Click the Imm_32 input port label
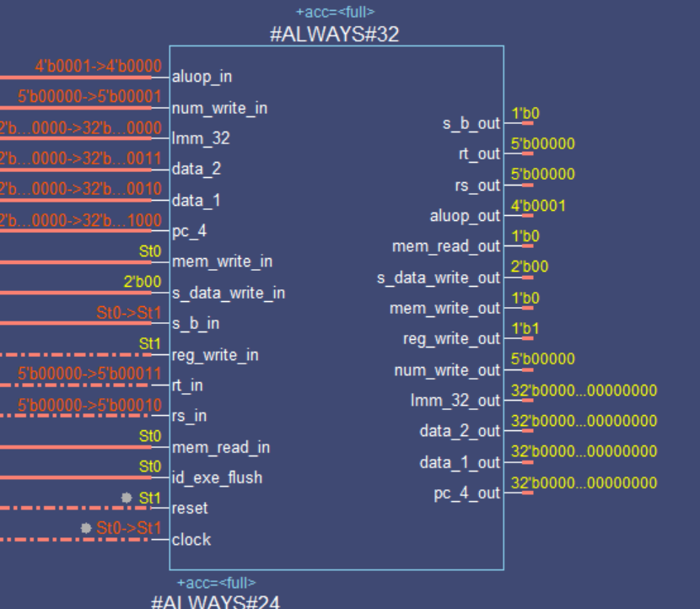 (201, 138)
